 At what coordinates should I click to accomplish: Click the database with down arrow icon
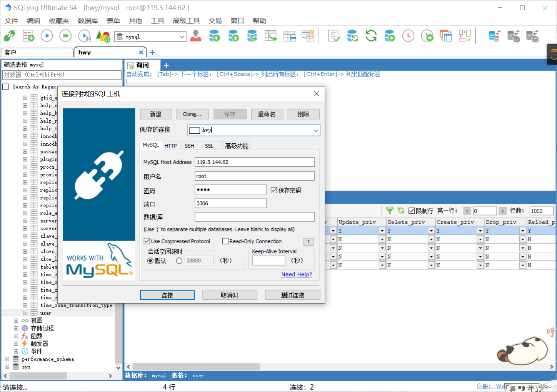click(x=214, y=36)
